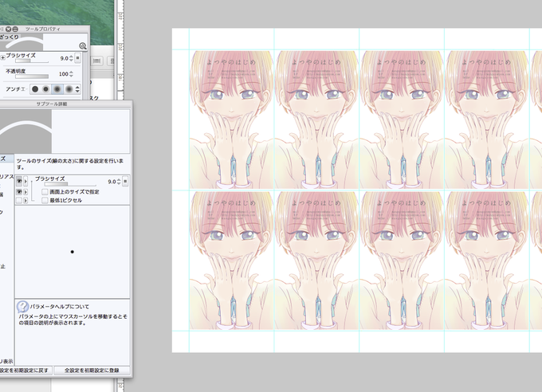Click toolbar icon behind Tool Property palette

click(x=97, y=61)
